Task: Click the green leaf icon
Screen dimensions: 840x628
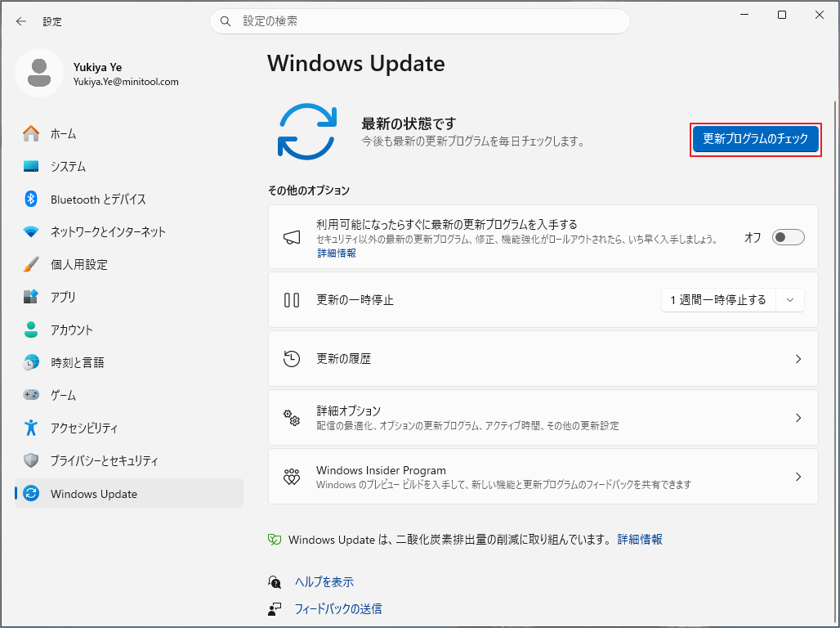Action: click(x=275, y=540)
